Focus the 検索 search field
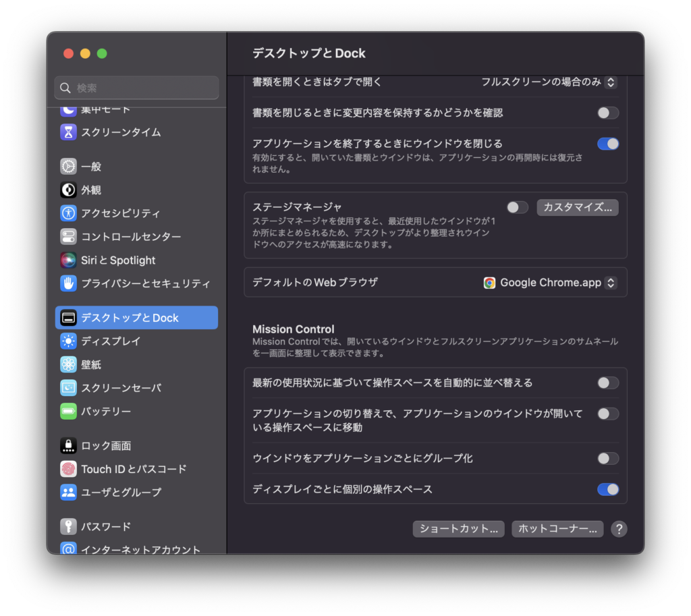This screenshot has width=691, height=616. [x=136, y=88]
